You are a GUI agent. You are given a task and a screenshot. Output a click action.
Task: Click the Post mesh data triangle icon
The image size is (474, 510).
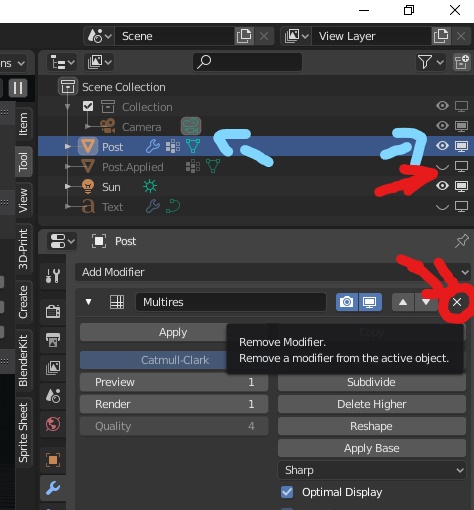click(x=193, y=146)
